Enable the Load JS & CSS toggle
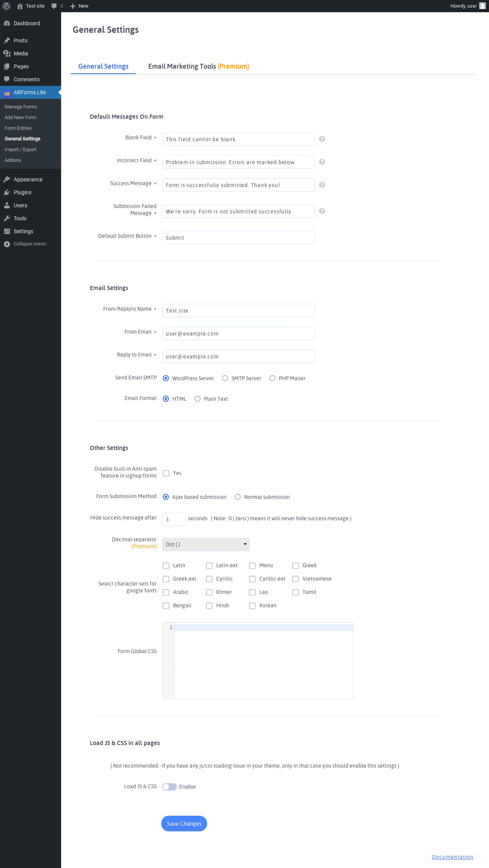This screenshot has height=868, width=489. [x=170, y=787]
